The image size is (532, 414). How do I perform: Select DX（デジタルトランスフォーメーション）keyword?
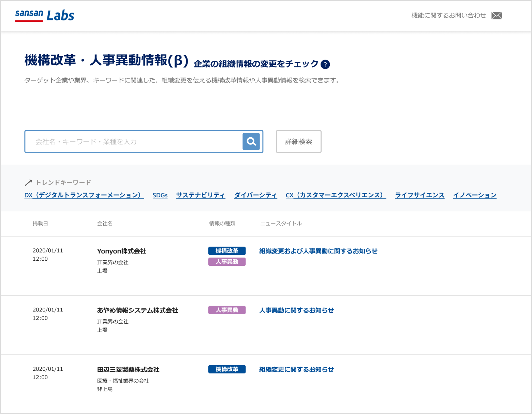coord(84,195)
